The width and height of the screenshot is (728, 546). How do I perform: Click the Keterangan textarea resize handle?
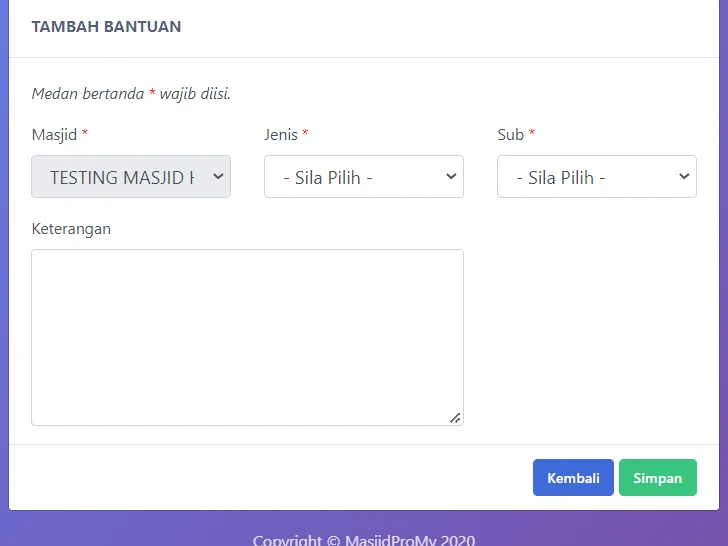455,418
